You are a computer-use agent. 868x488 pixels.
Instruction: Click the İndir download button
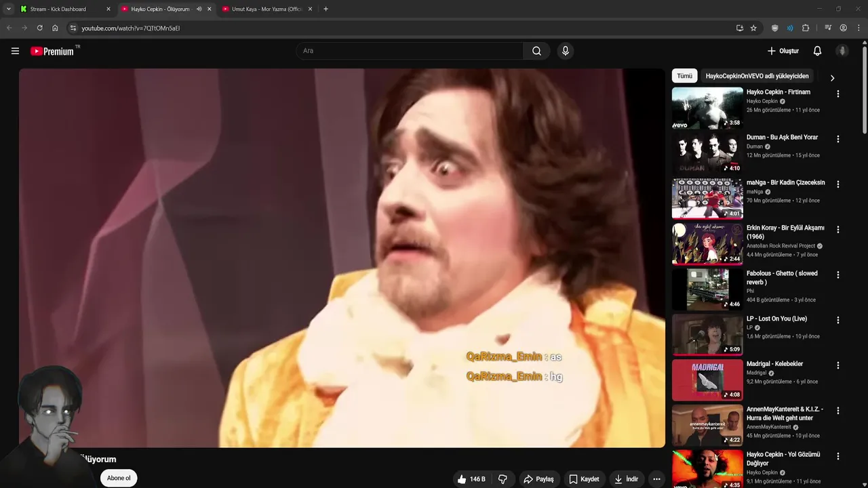(627, 479)
